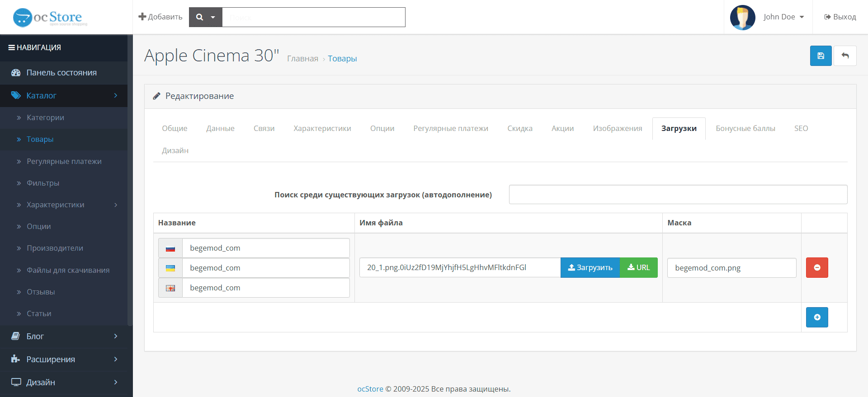Open the John Doe user dropdown
Screen dimensions: 868x397
pos(783,17)
